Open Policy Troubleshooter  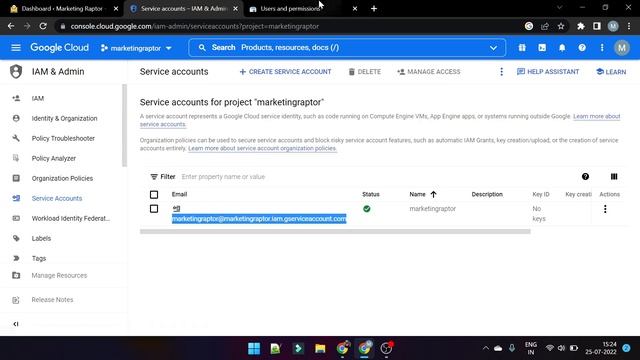(x=63, y=138)
